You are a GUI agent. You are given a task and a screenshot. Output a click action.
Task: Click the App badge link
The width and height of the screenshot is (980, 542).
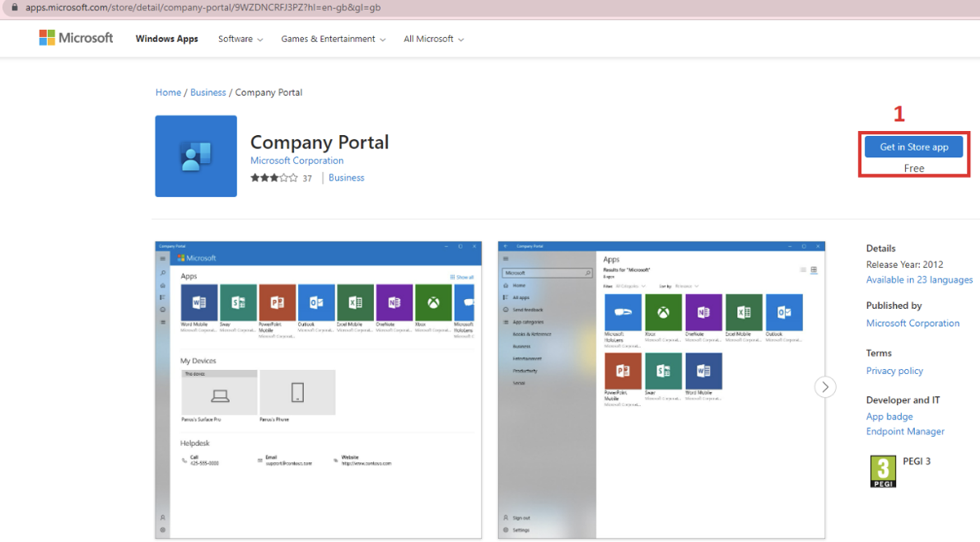coord(889,417)
